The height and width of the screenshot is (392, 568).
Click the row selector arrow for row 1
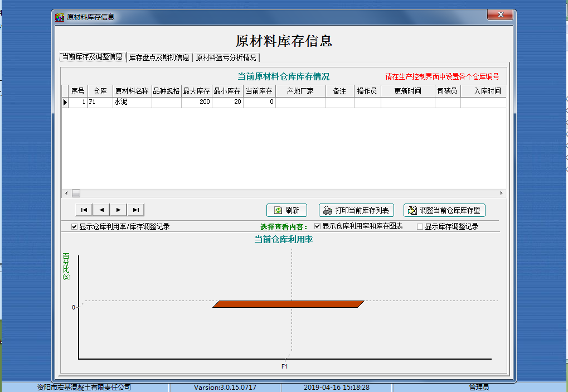(x=65, y=103)
